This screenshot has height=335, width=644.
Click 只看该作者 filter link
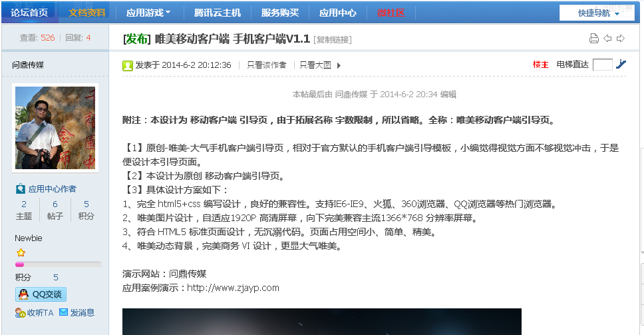(x=267, y=65)
